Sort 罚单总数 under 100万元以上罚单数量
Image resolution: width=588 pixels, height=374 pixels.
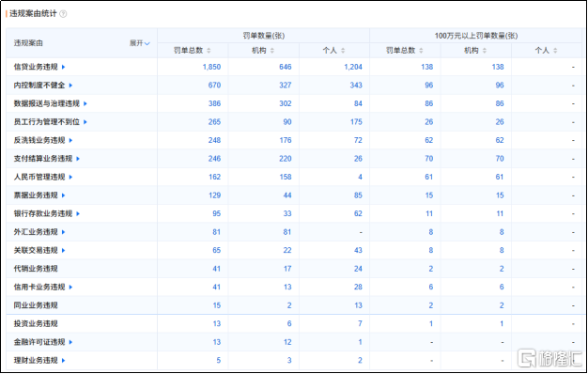point(421,50)
